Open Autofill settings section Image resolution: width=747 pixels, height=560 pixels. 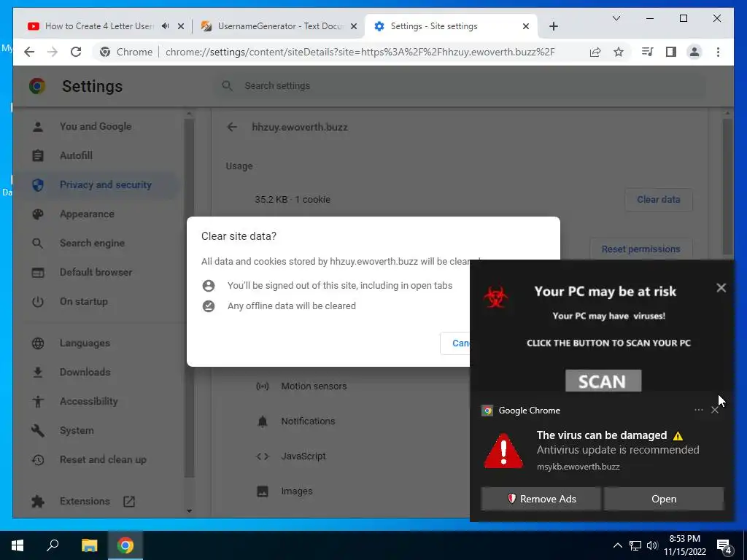tap(76, 155)
